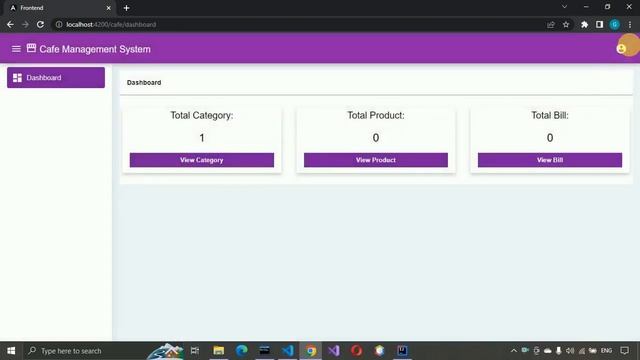Click the View Bill button
The width and height of the screenshot is (640, 360).
(x=550, y=160)
